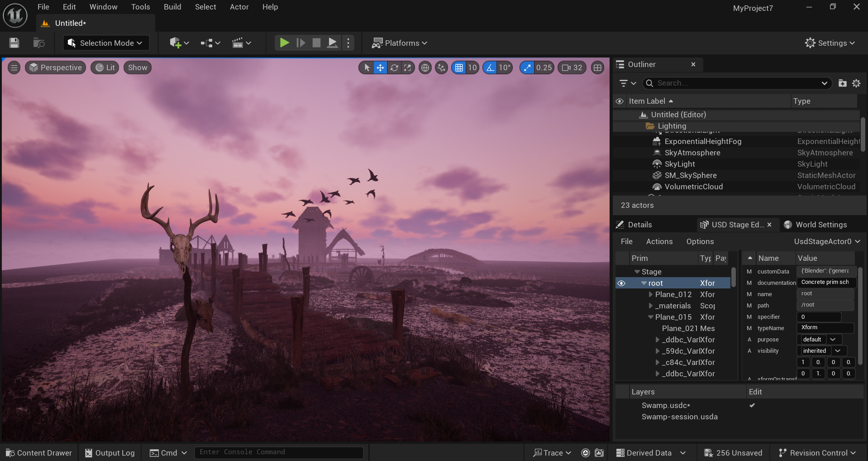Screen dimensions: 868x461
Task: Click the Save current level icon
Action: 14,43
